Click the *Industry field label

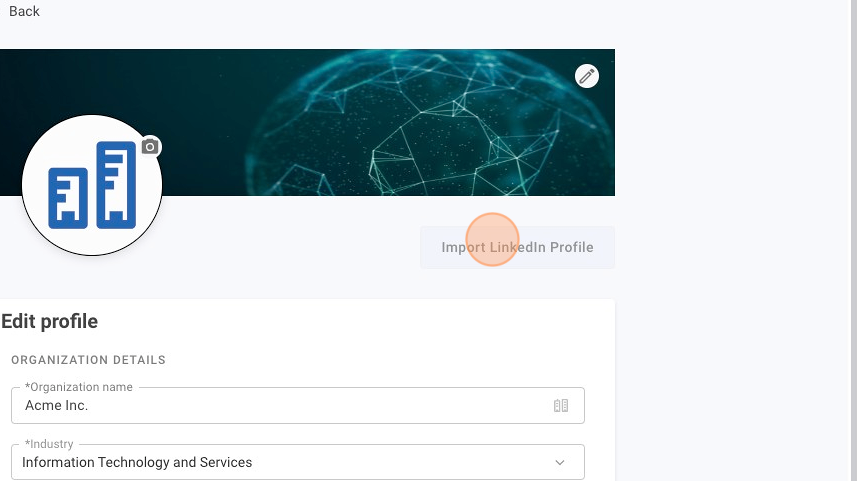[x=50, y=444]
